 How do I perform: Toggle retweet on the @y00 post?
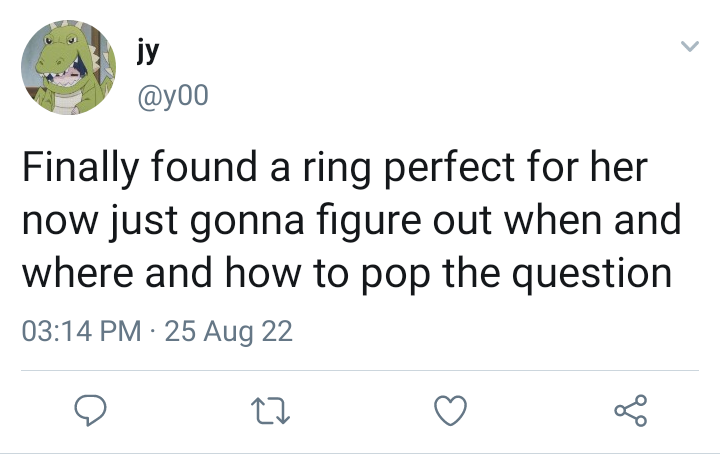270,411
